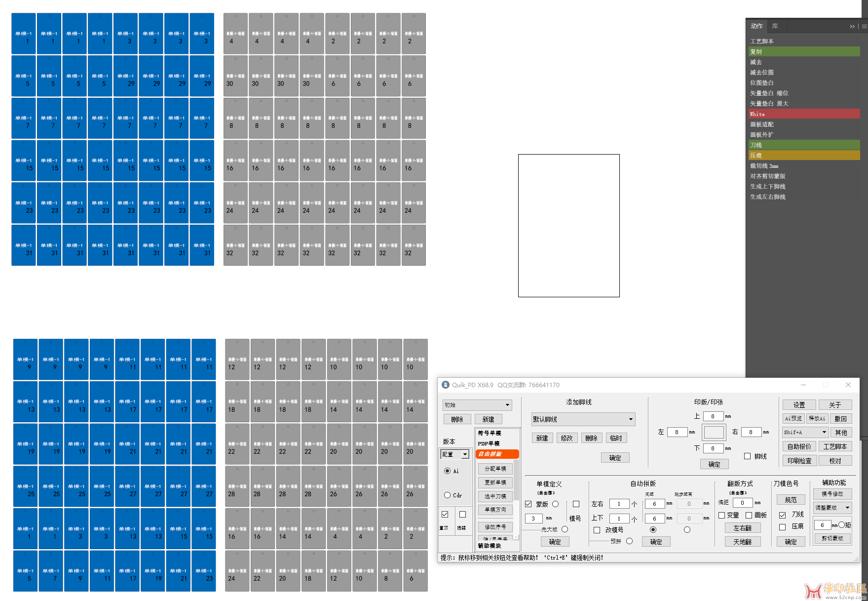Enable the 画板 checkbox

749,515
